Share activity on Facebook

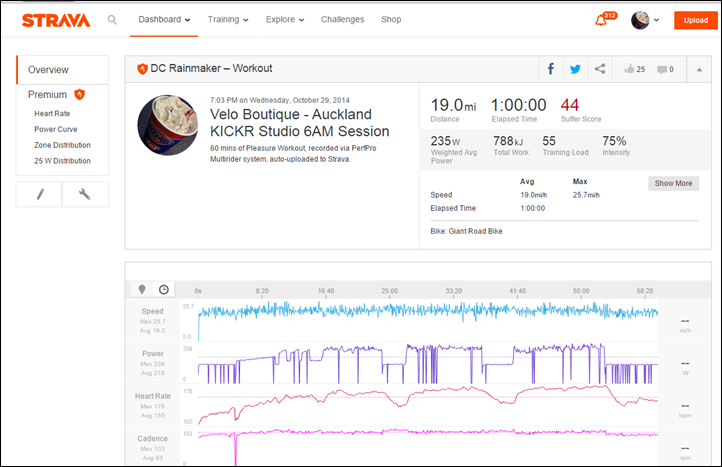click(551, 69)
